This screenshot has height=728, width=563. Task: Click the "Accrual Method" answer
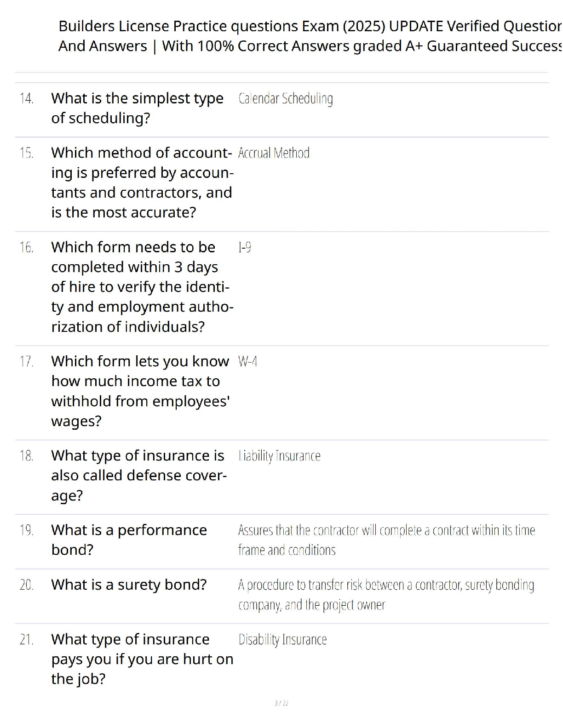click(274, 153)
